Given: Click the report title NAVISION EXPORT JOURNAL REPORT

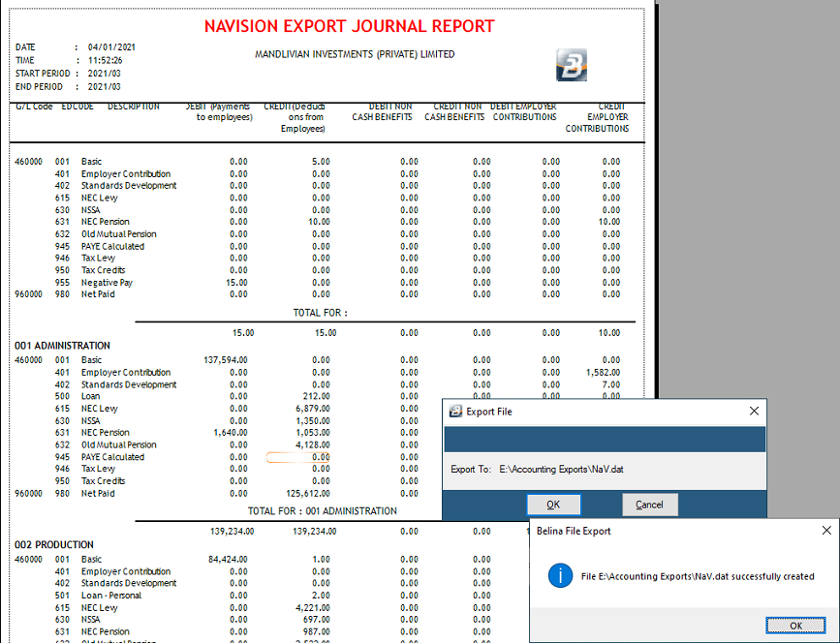Looking at the screenshot, I should [x=350, y=26].
